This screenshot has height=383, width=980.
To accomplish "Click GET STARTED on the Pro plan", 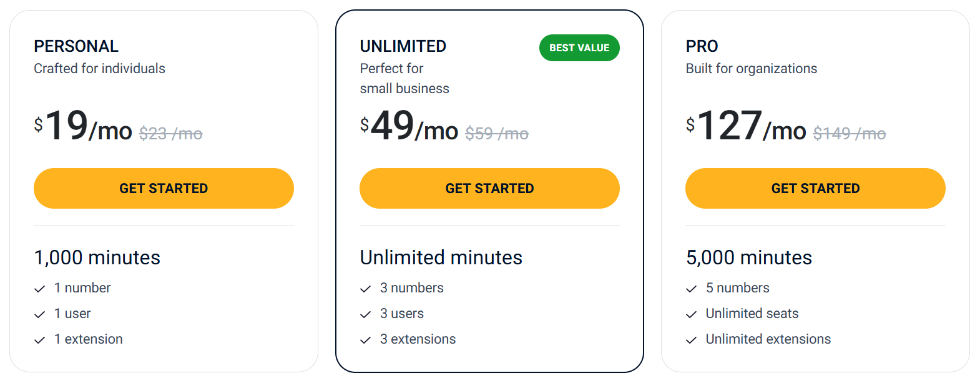I will pos(815,188).
